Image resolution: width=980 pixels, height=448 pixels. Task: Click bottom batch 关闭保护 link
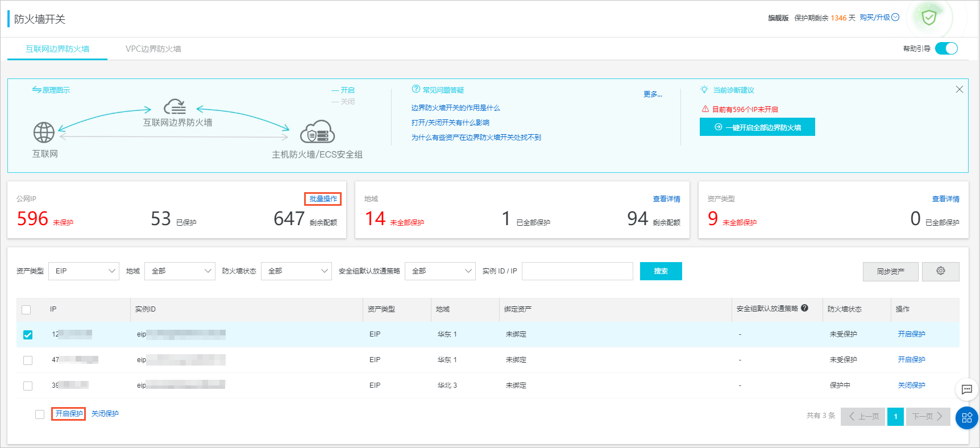point(105,414)
